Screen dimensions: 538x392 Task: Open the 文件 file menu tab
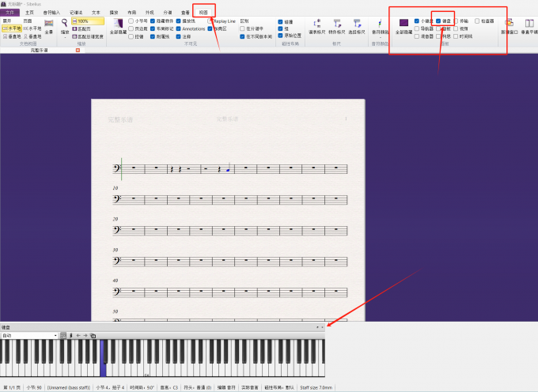pos(9,13)
